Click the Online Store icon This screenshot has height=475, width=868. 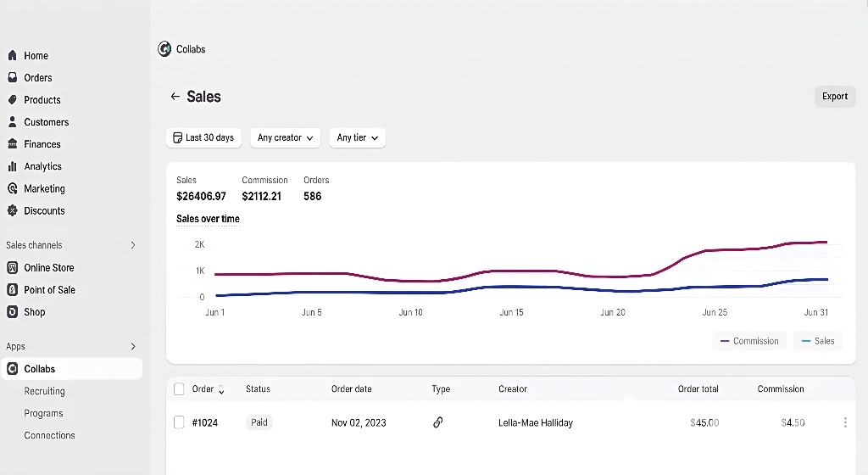point(13,268)
